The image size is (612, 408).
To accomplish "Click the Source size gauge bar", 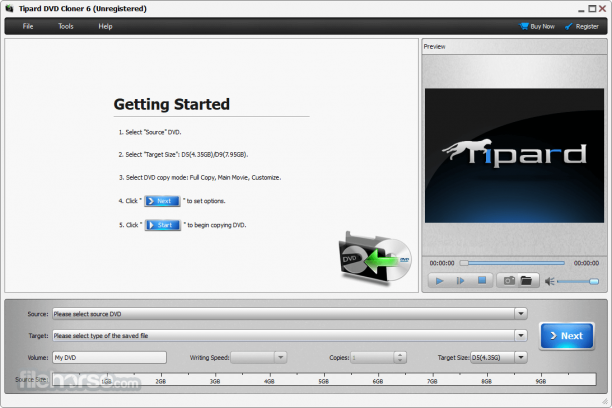I will (x=324, y=379).
